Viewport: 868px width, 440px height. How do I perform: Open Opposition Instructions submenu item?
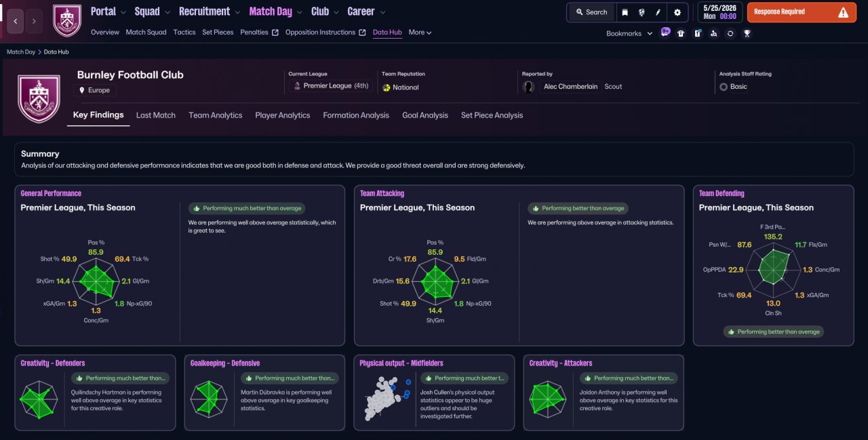pyautogui.click(x=320, y=33)
